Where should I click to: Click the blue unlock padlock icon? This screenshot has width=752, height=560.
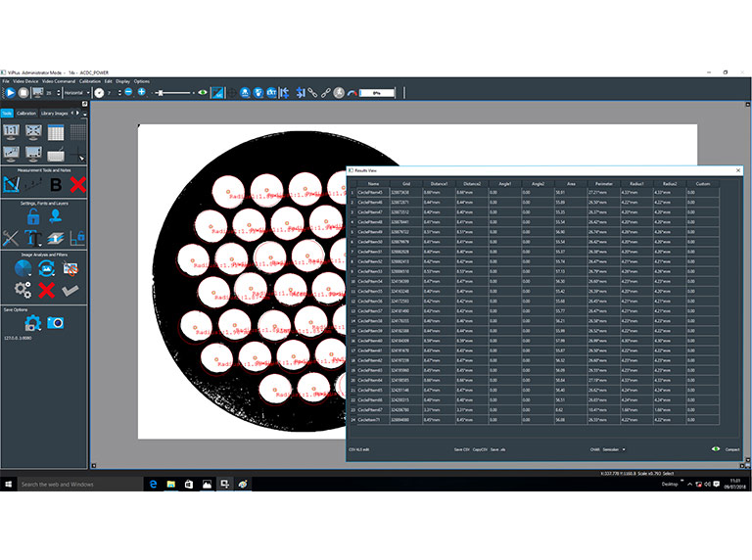point(33,216)
